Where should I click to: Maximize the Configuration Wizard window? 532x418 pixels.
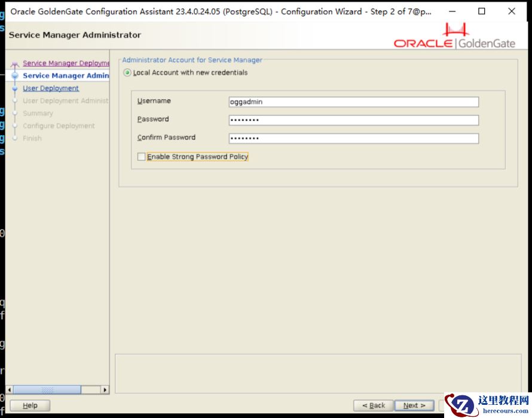pos(481,11)
